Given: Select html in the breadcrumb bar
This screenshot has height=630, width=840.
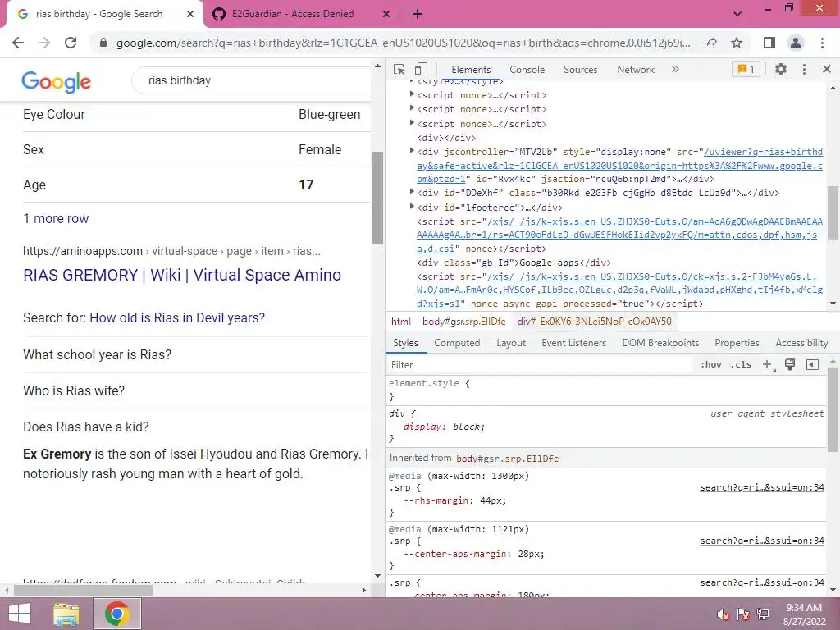Looking at the screenshot, I should click(x=400, y=322).
